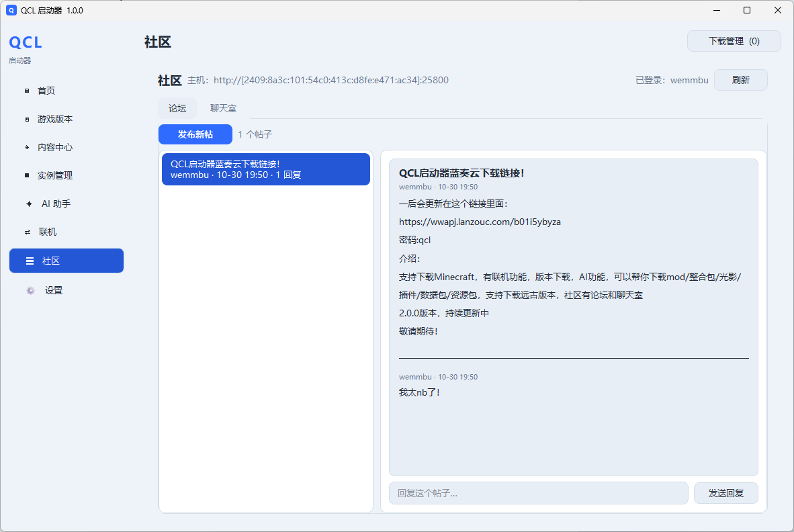Click the 社区 page title at top
Viewport: 794px width, 532px height.
(157, 42)
